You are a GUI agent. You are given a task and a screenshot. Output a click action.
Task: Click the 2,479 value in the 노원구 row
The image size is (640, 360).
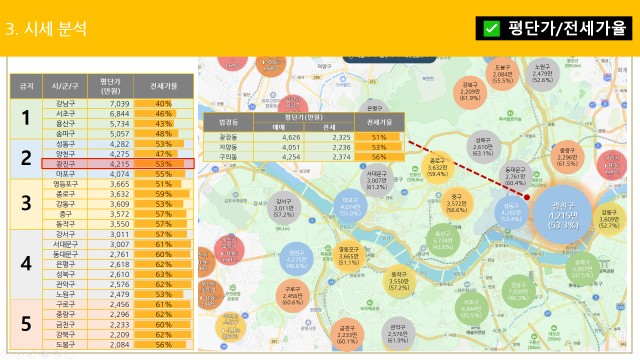click(x=119, y=294)
